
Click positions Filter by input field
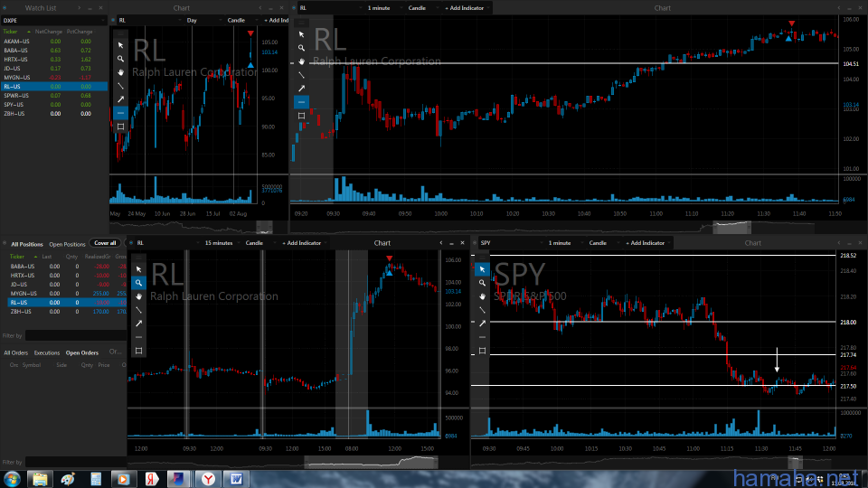click(76, 336)
